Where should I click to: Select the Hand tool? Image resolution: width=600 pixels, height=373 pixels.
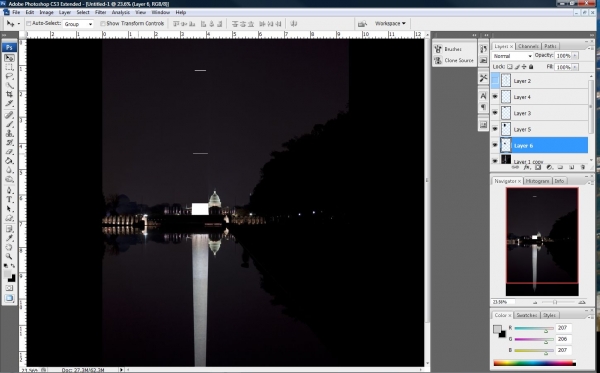coord(9,247)
